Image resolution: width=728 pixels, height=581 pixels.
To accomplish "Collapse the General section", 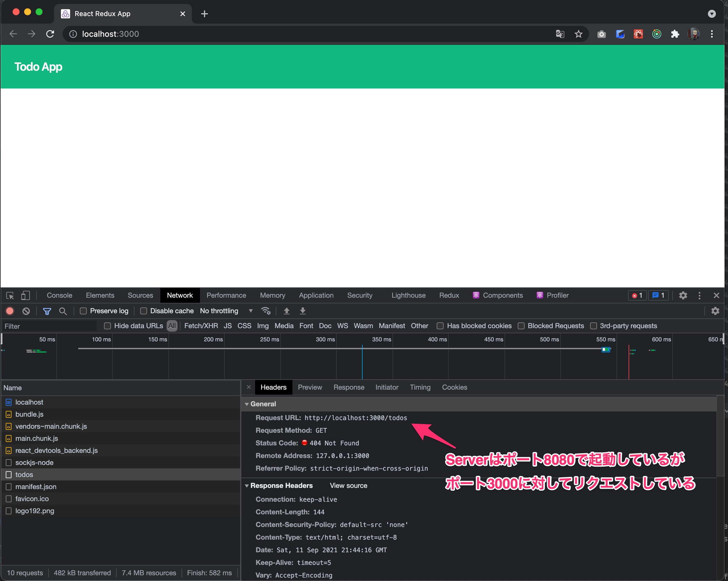I will tap(247, 404).
